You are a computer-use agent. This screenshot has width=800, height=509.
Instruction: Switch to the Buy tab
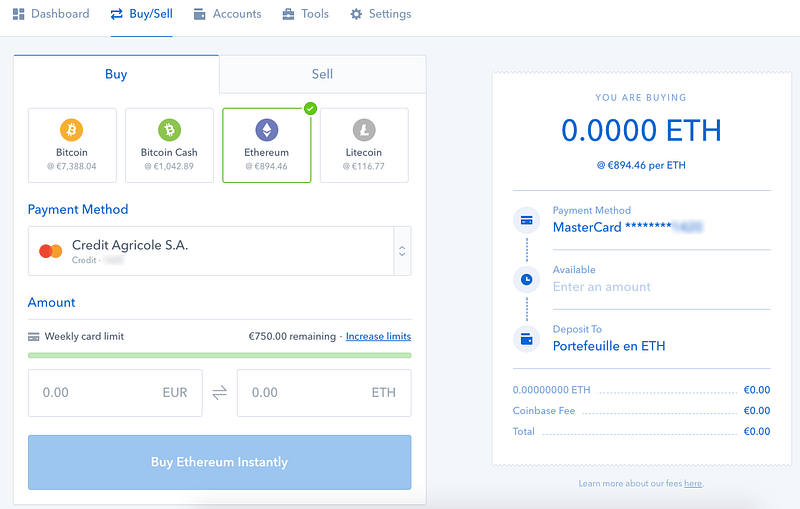[x=116, y=74]
